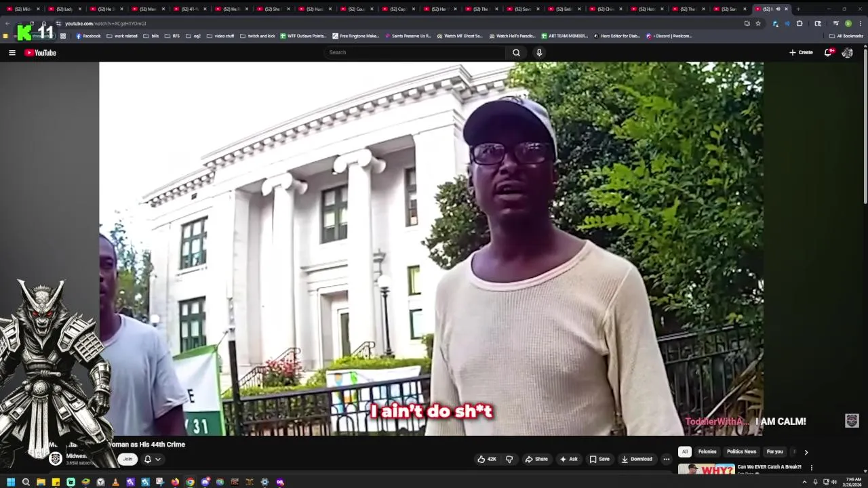Open Can We EVER Catch A Break thumbnail

[x=706, y=469]
